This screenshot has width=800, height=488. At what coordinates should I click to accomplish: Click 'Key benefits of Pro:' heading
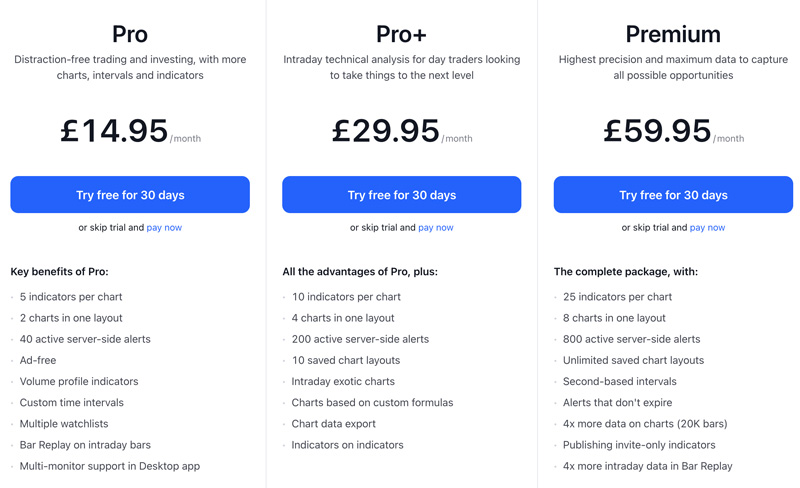pyautogui.click(x=60, y=272)
